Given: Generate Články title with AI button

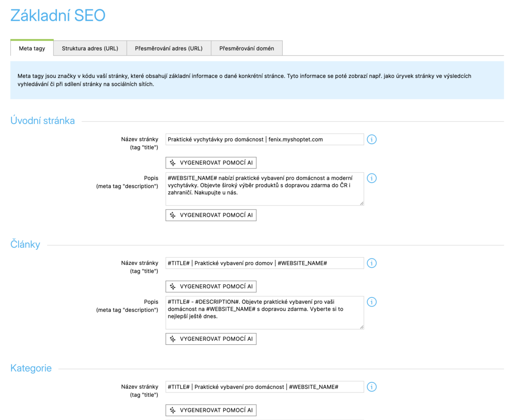Looking at the screenshot, I should pyautogui.click(x=211, y=287).
